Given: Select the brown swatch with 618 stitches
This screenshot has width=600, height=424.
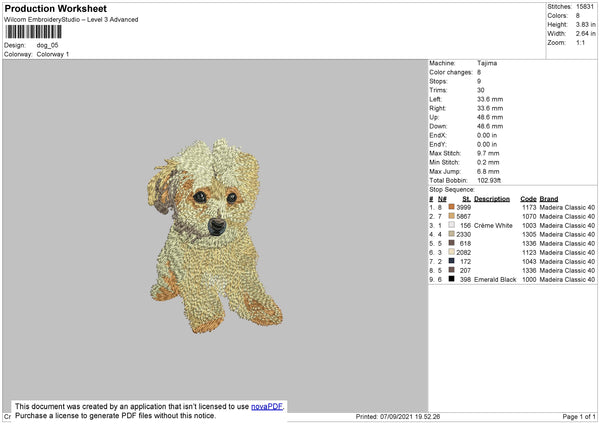Looking at the screenshot, I should tap(452, 243).
